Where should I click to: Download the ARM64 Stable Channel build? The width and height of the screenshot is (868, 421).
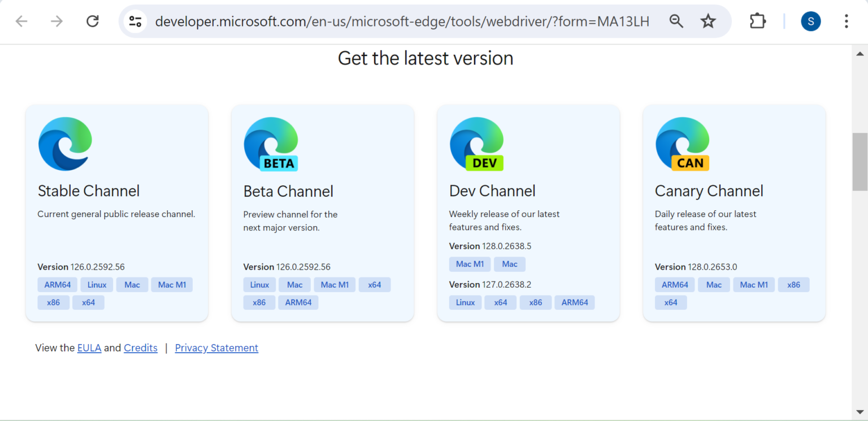coord(57,284)
